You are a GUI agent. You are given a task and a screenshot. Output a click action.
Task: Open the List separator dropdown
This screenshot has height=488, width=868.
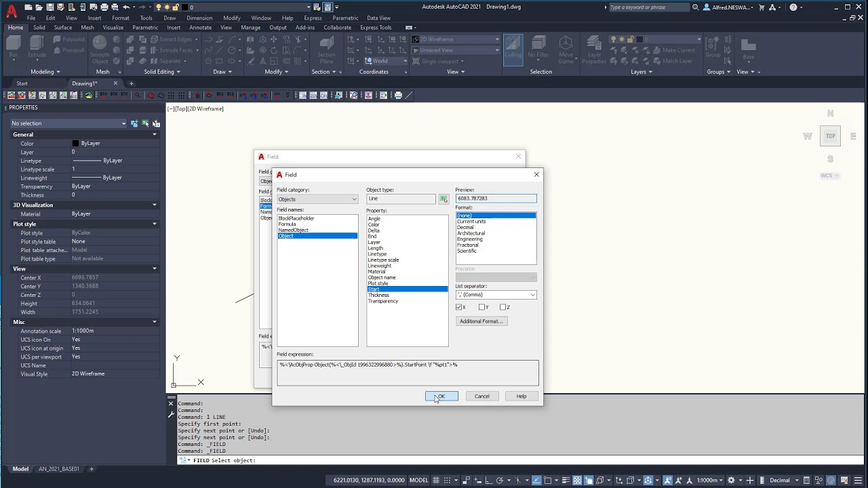click(496, 295)
